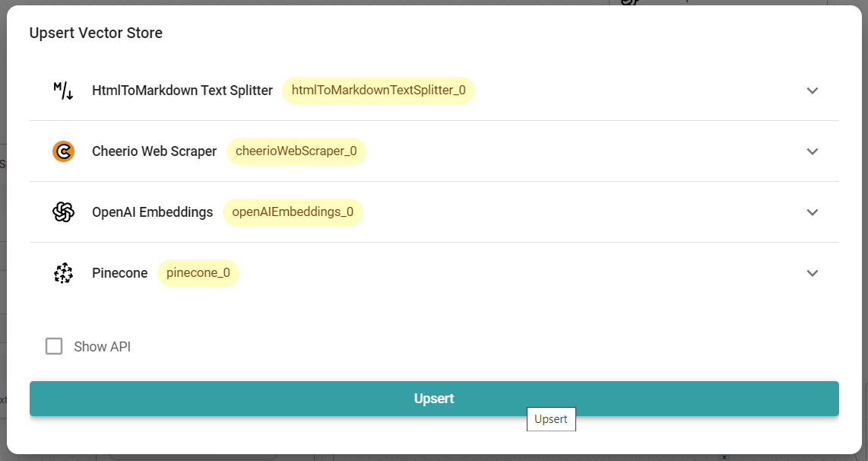Click the HtmlToMarkdown Text Splitter markdown icon

(63, 91)
